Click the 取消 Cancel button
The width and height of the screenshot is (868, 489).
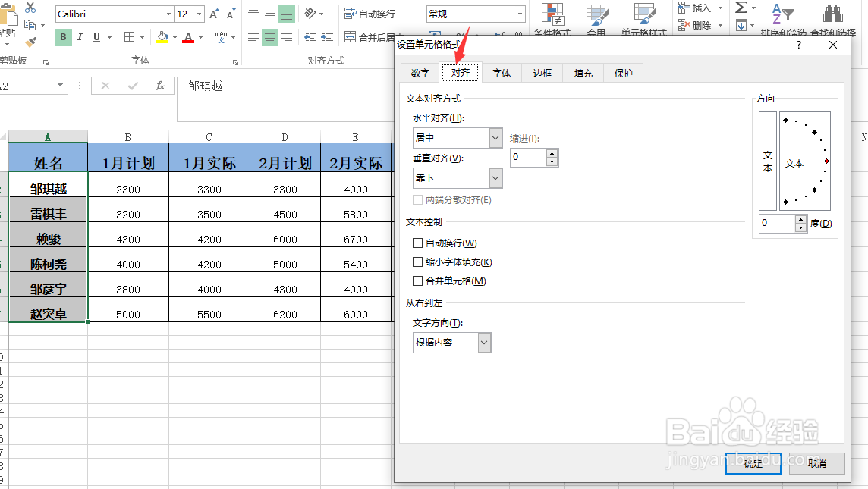click(817, 463)
